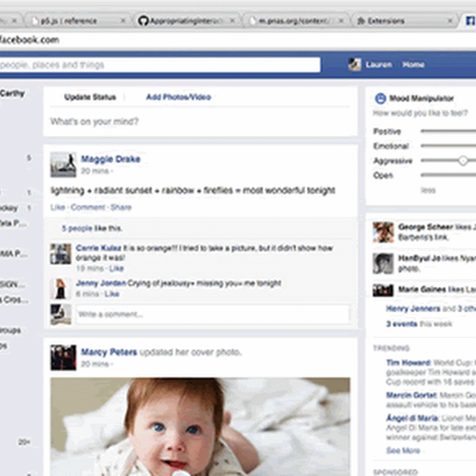View the 3 events this week

click(402, 324)
